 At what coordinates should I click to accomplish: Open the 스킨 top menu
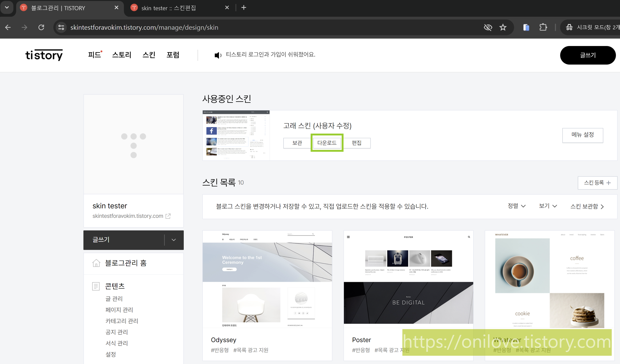tap(149, 55)
